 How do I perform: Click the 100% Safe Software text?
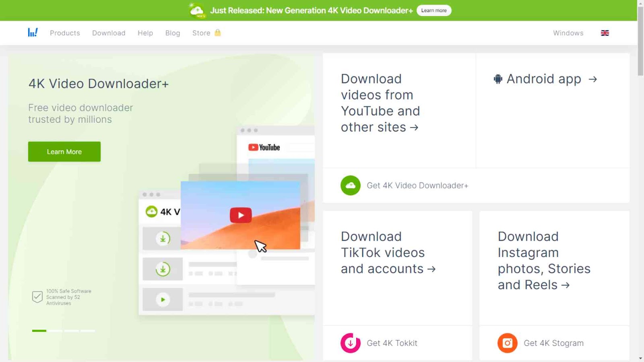click(x=69, y=297)
